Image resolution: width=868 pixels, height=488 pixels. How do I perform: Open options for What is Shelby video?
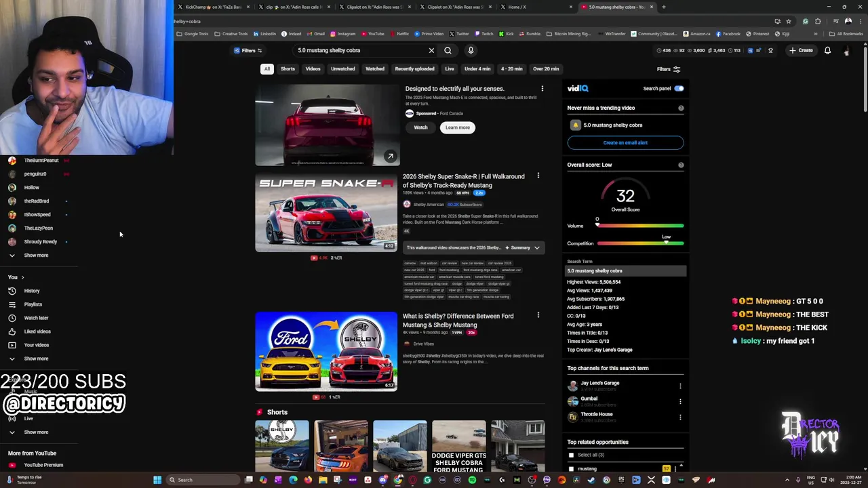pyautogui.click(x=538, y=315)
